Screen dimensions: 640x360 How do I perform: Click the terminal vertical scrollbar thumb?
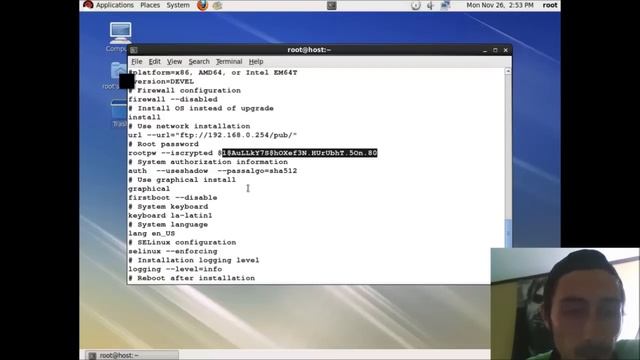pos(508,233)
